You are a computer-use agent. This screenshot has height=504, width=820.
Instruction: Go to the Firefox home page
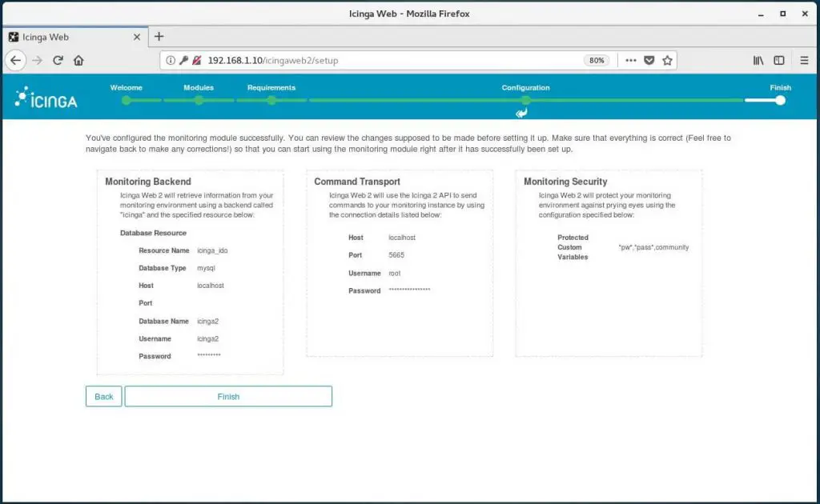click(78, 61)
